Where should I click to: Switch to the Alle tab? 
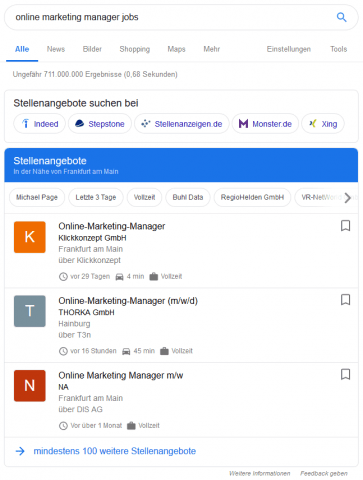22,49
